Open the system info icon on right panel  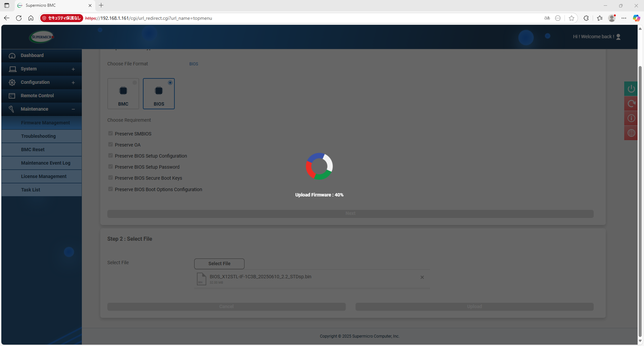pyautogui.click(x=631, y=118)
